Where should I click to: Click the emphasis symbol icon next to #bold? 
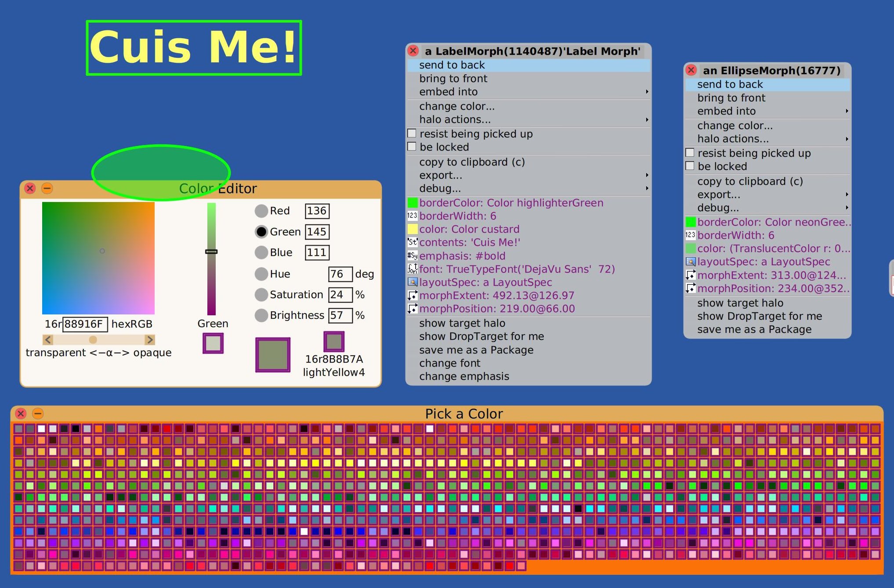(412, 256)
